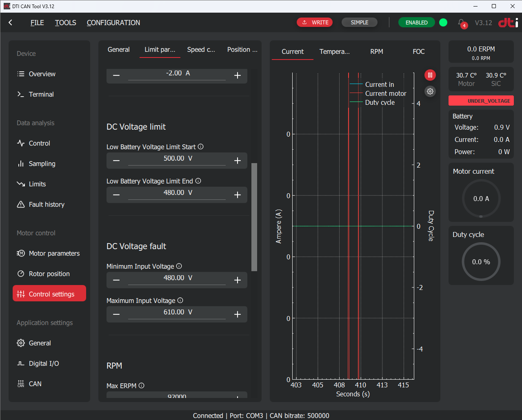
Task: Click the Motor current gauge
Action: (x=481, y=199)
